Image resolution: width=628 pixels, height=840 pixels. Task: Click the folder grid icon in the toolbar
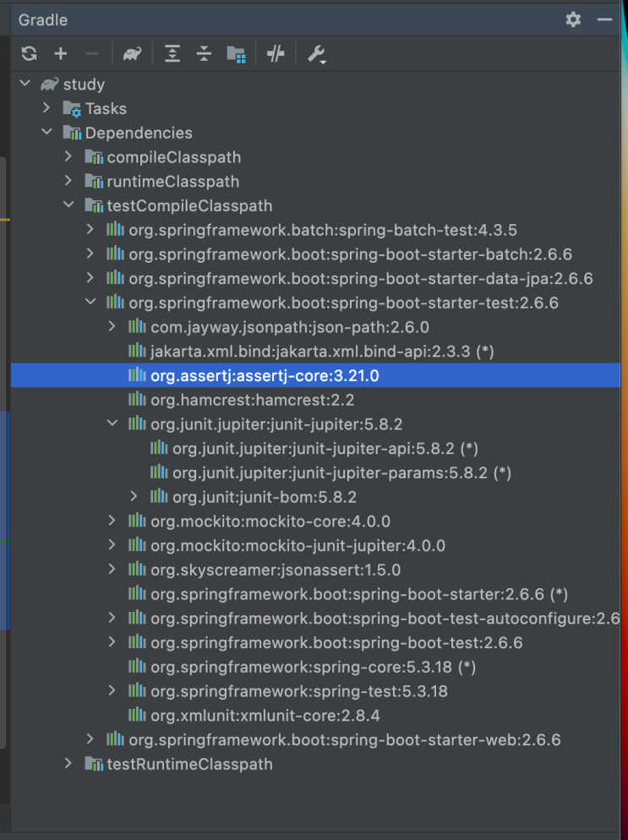coord(236,54)
